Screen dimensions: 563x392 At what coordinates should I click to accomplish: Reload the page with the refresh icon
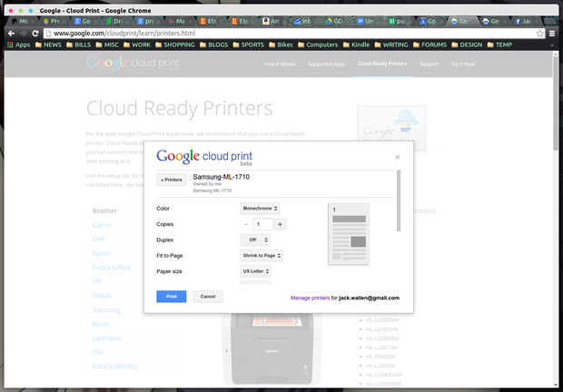pos(35,34)
